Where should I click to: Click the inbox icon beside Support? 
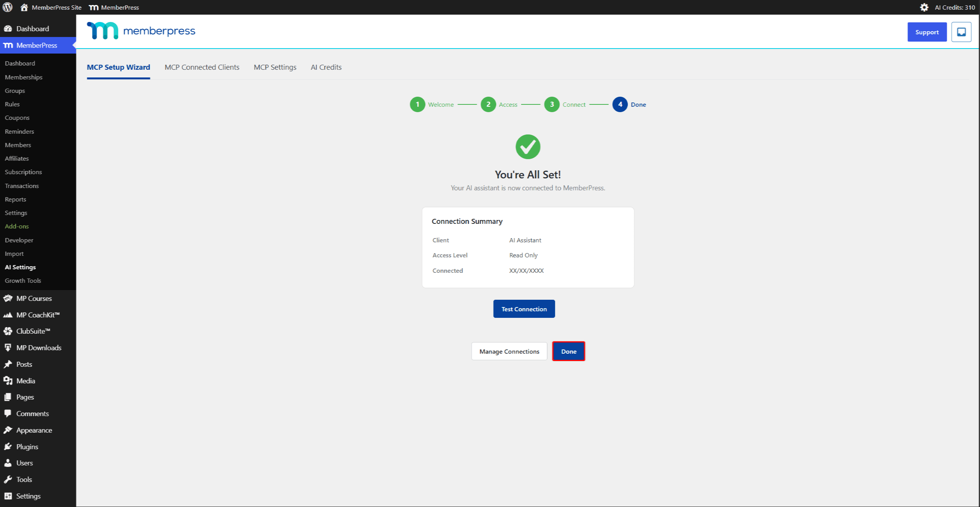click(x=961, y=32)
